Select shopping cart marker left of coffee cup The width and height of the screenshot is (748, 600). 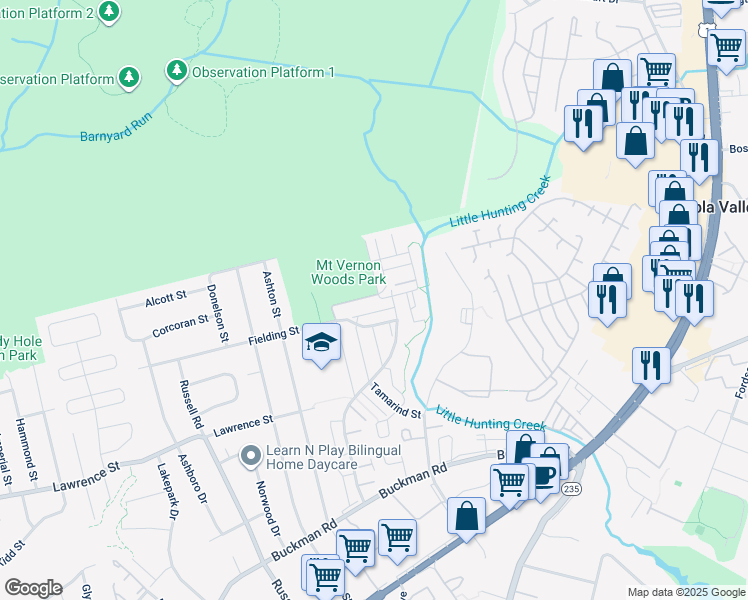tap(510, 483)
